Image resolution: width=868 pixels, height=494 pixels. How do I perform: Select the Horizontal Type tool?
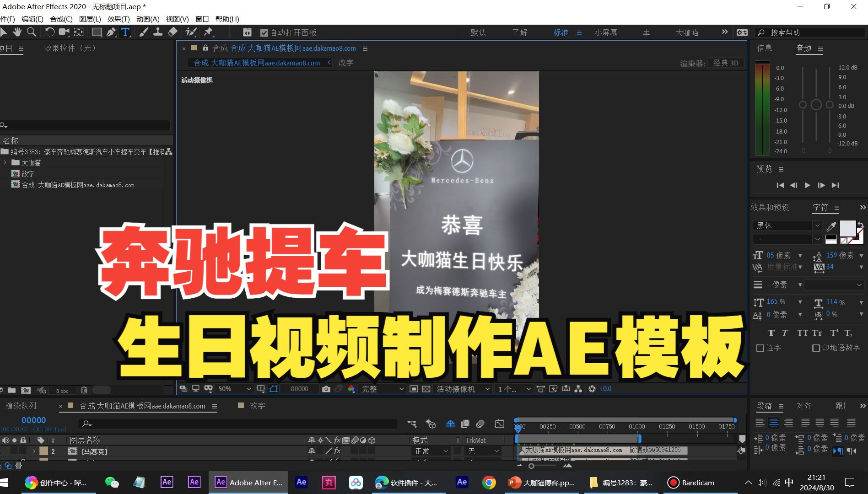tap(125, 32)
